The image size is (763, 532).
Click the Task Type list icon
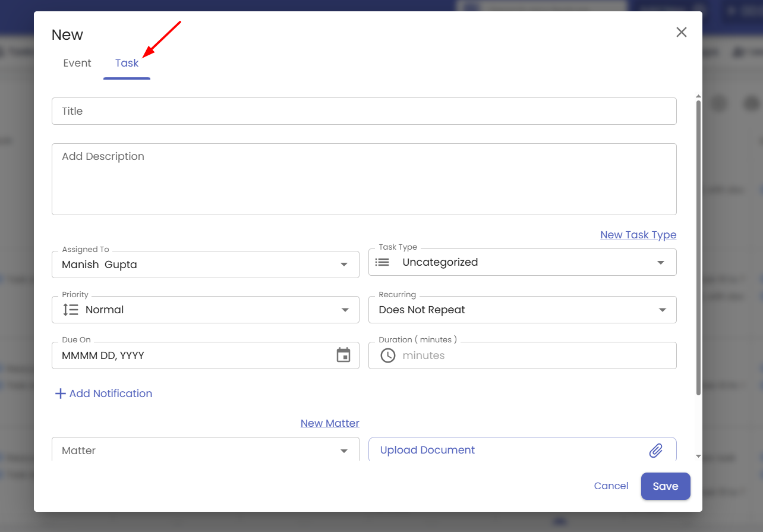[x=383, y=262]
